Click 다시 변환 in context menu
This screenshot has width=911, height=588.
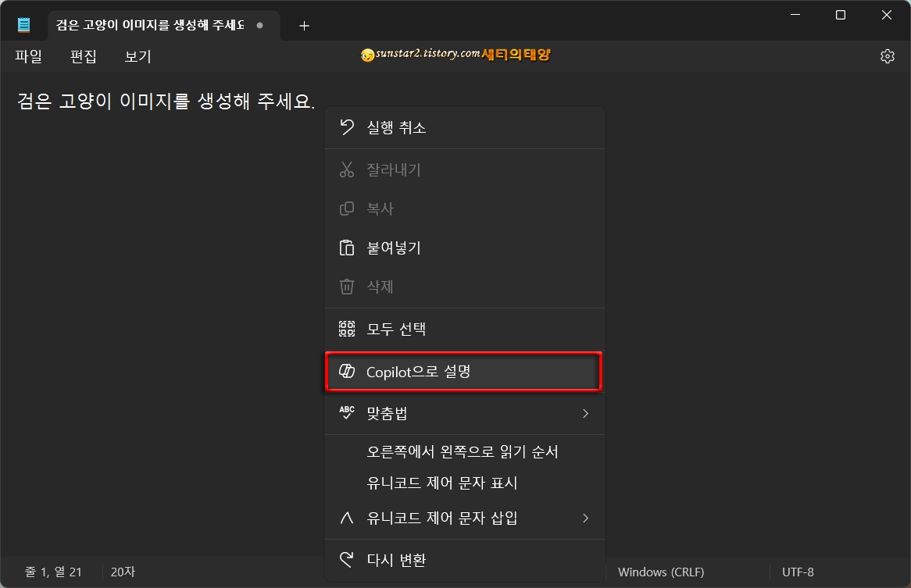pyautogui.click(x=404, y=559)
